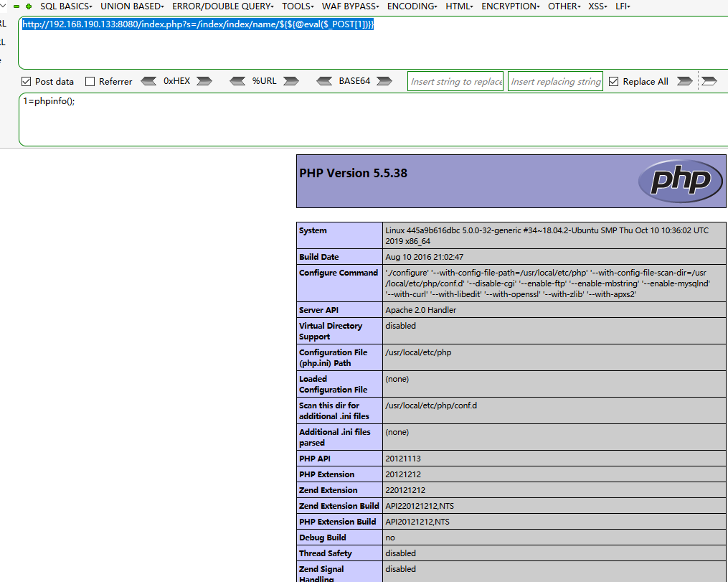Open the TOOLS dropdown
This screenshot has width=728, height=582.
[298, 6]
